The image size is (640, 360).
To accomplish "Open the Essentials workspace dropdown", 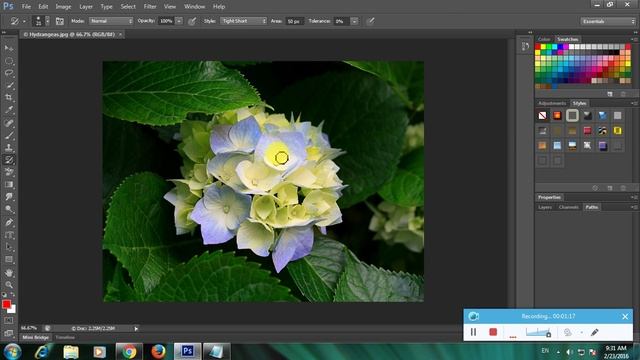I will pyautogui.click(x=608, y=21).
